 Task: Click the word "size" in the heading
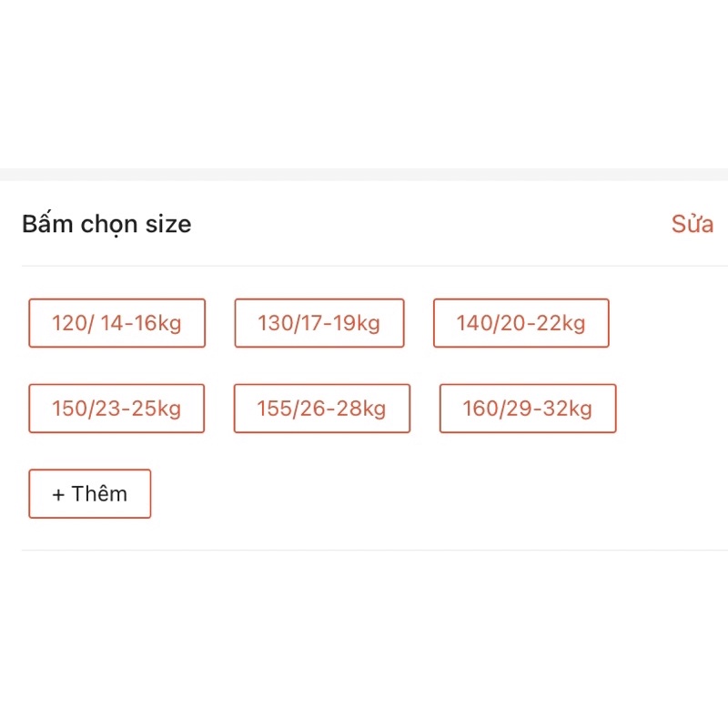pos(166,224)
